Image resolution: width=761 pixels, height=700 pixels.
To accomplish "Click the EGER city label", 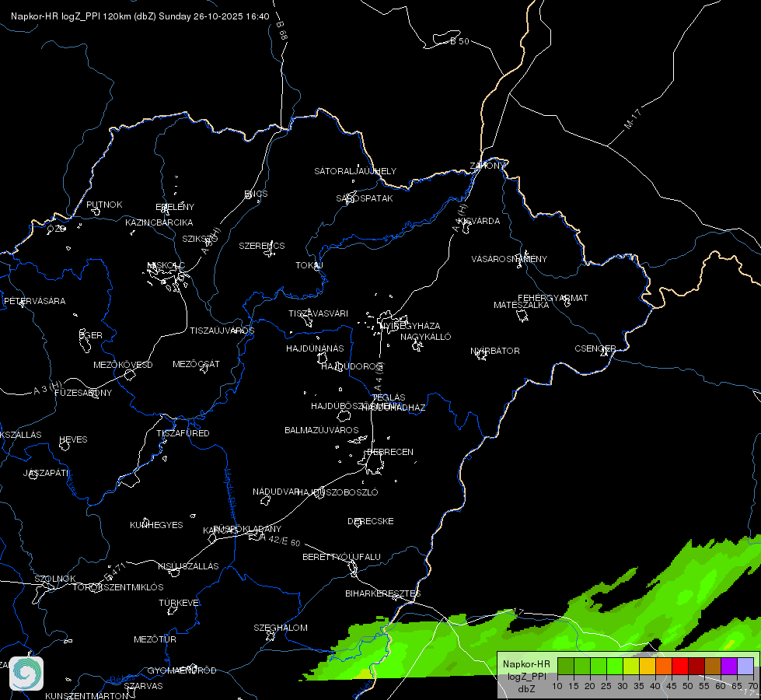I will (x=91, y=335).
